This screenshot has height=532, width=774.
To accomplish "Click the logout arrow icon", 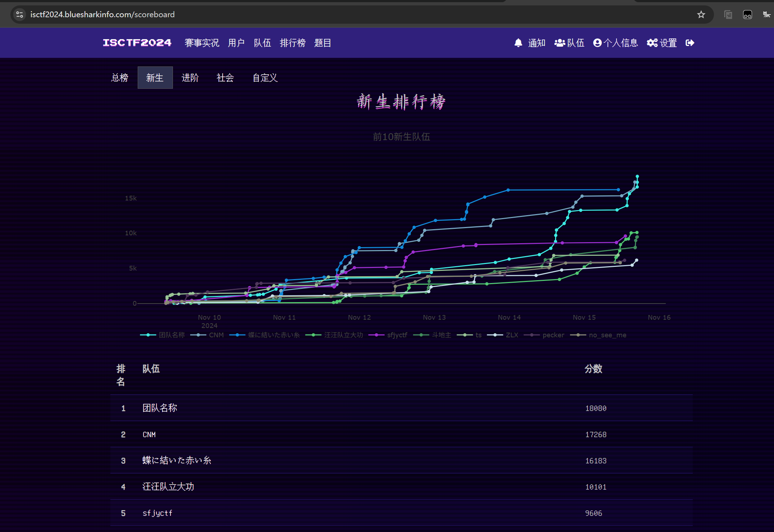I will tap(690, 43).
